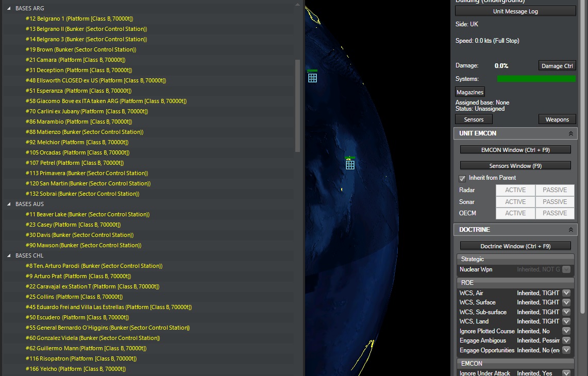Screen dimensions: 588x376
Task: Select #60 Gonzalez Videla bunker
Action: (x=93, y=338)
